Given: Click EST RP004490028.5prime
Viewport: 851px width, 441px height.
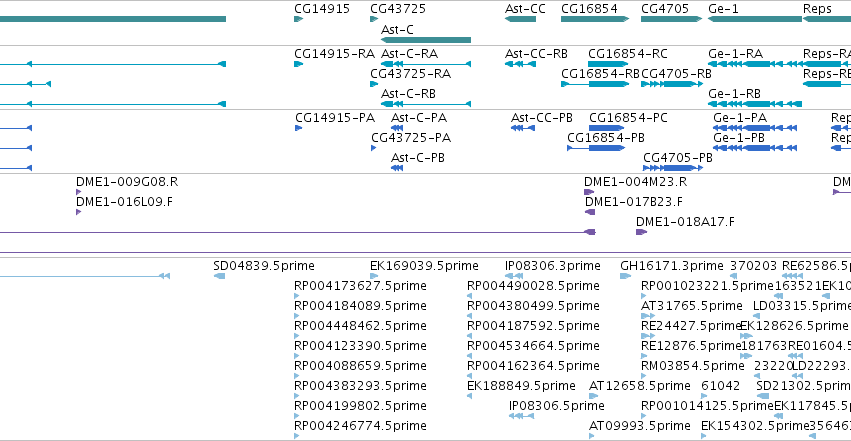Looking at the screenshot, I should pyautogui.click(x=534, y=286).
